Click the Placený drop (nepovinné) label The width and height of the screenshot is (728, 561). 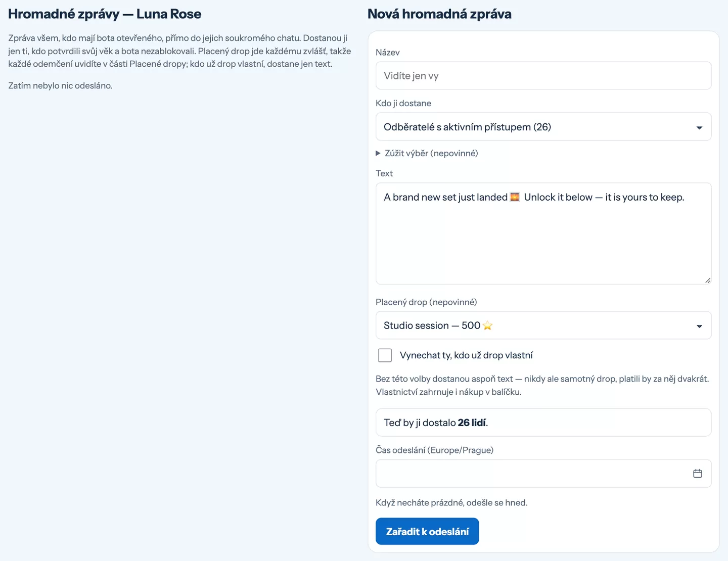[426, 302]
